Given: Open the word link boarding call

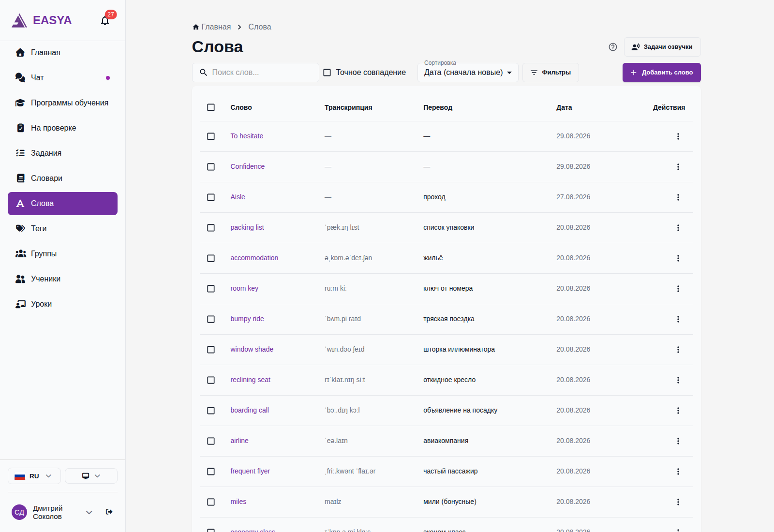Looking at the screenshot, I should (x=250, y=411).
